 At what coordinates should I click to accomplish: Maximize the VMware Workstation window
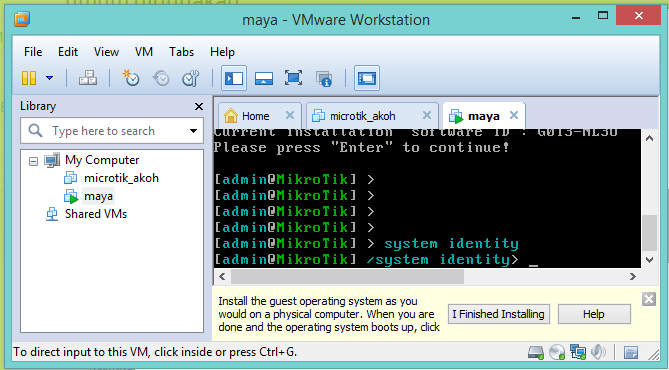pyautogui.click(x=603, y=16)
